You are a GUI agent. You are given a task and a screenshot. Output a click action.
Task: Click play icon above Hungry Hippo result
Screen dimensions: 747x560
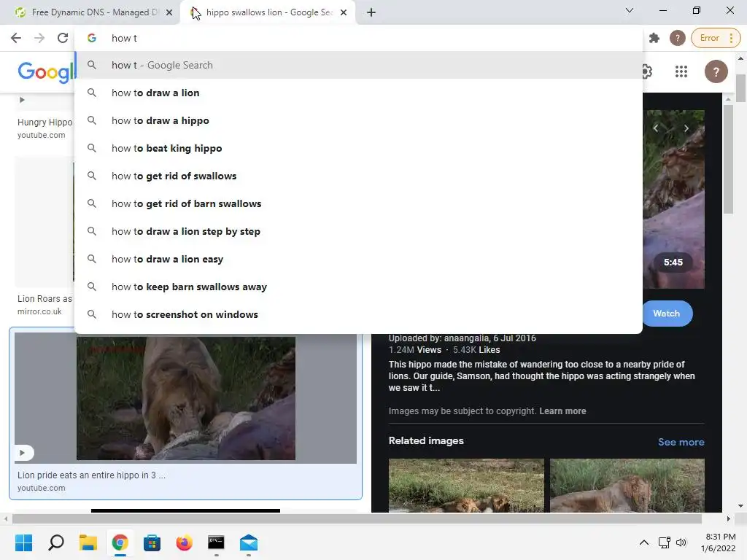(22, 100)
